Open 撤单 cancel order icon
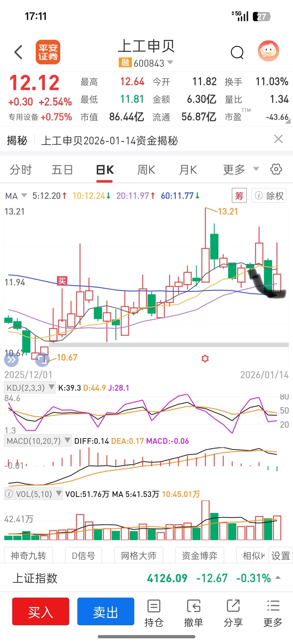The height and width of the screenshot is (644, 293). pos(193,613)
